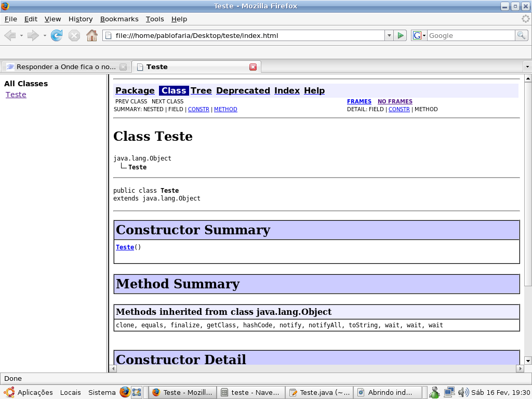Image resolution: width=532 pixels, height=399 pixels.
Task: Click the FRAMES link
Action: pyautogui.click(x=359, y=101)
